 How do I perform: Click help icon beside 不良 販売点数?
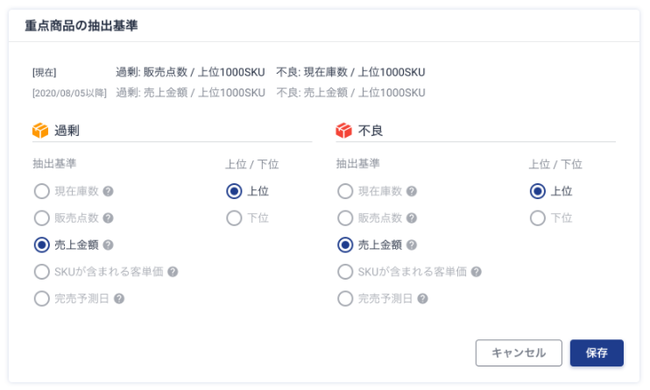(x=412, y=218)
